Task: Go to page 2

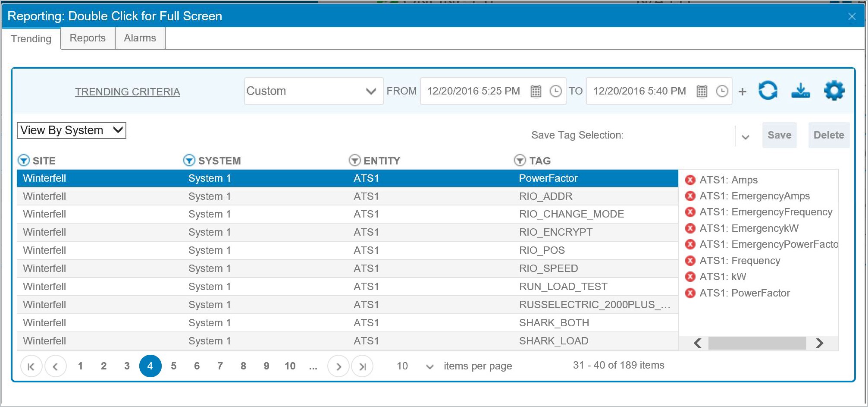Action: pos(103,366)
